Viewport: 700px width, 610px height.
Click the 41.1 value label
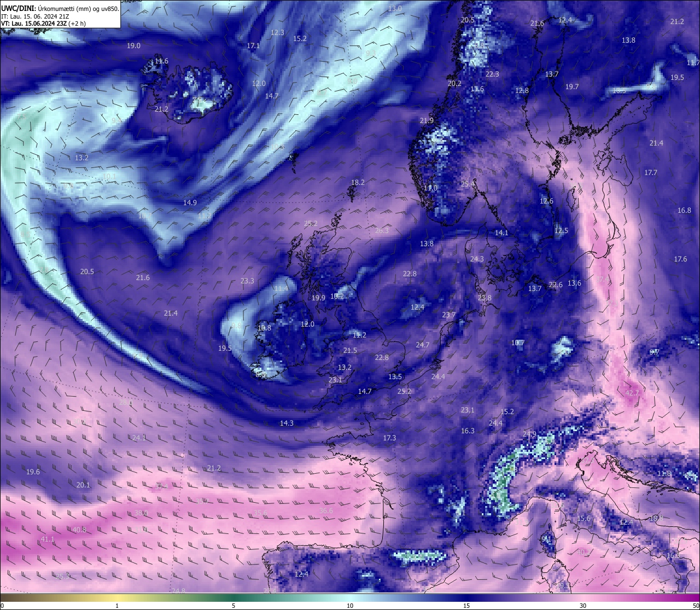(x=48, y=539)
